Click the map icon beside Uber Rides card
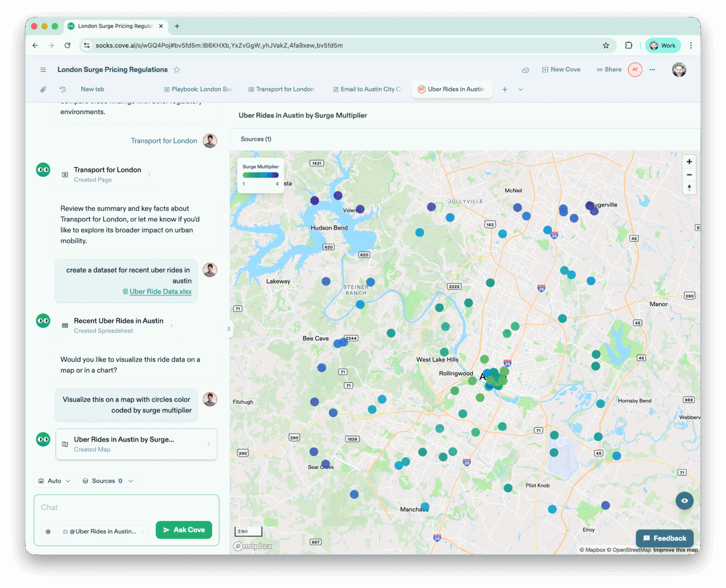726x588 pixels. pos(65,444)
